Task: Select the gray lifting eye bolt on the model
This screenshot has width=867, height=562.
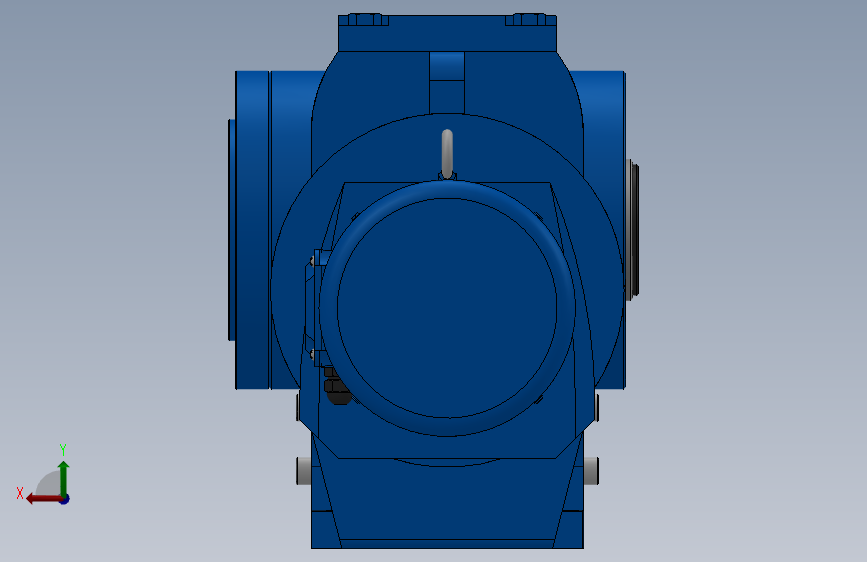Action: 447,153
